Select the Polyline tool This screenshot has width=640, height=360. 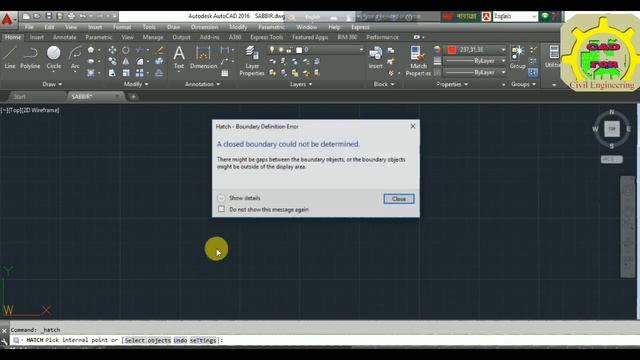30,57
